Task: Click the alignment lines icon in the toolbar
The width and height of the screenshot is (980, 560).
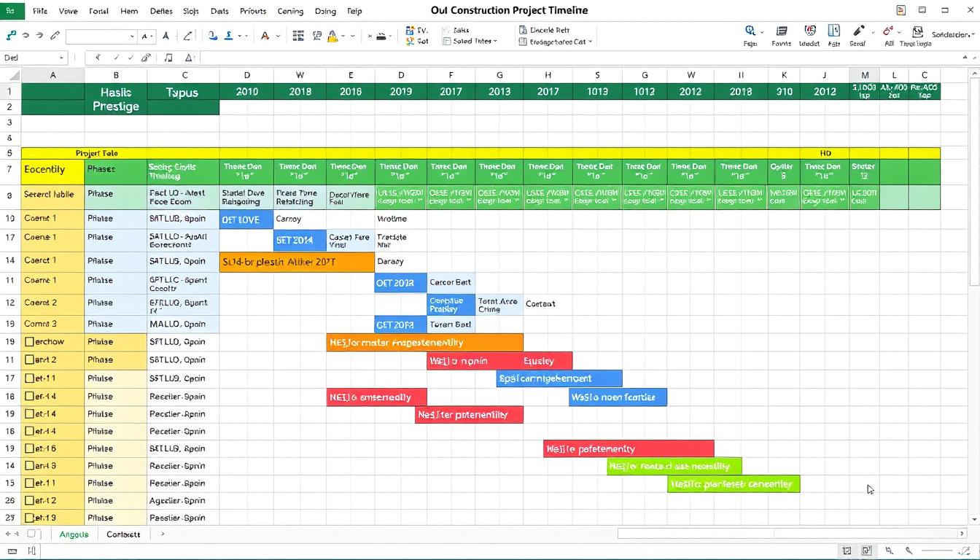Action: point(298,36)
